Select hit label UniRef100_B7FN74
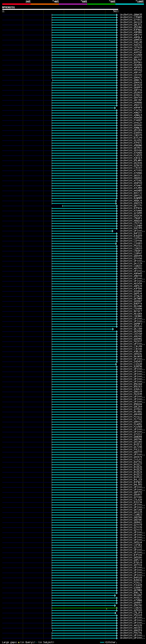 (131, 208)
